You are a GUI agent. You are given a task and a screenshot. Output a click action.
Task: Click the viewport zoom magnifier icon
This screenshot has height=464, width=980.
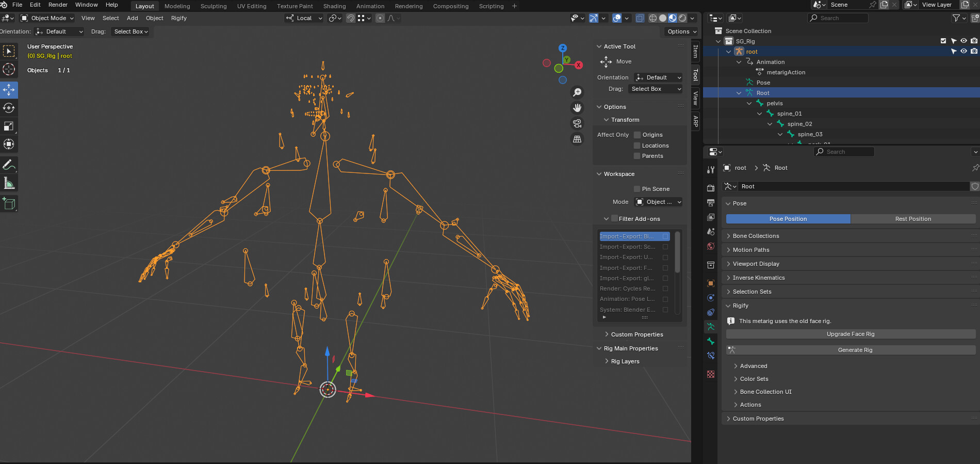(577, 92)
